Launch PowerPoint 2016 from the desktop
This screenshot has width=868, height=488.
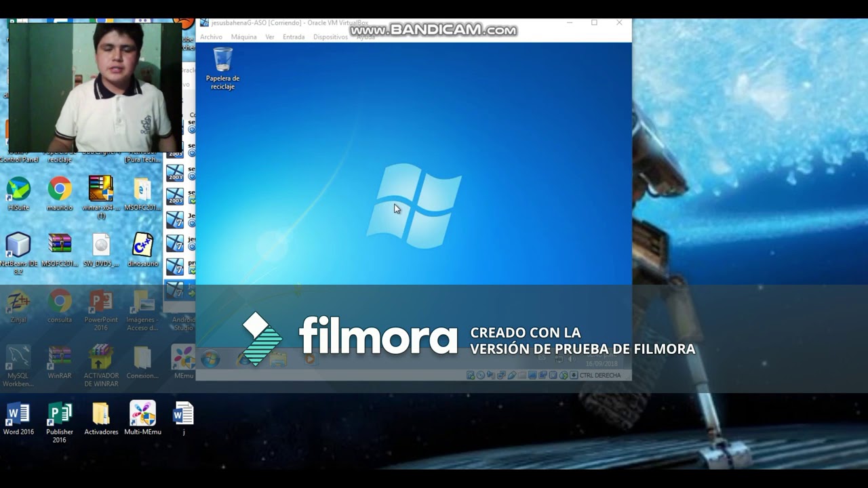coord(101,301)
